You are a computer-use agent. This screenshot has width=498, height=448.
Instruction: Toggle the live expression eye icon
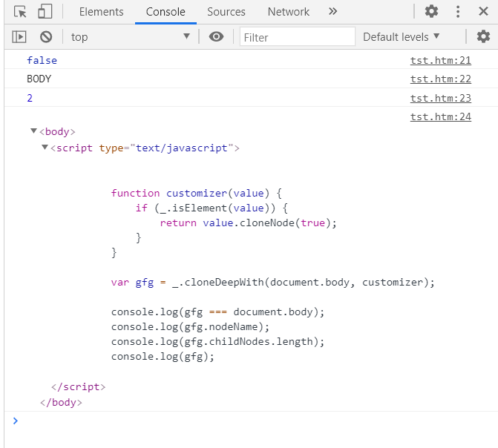pyautogui.click(x=216, y=37)
